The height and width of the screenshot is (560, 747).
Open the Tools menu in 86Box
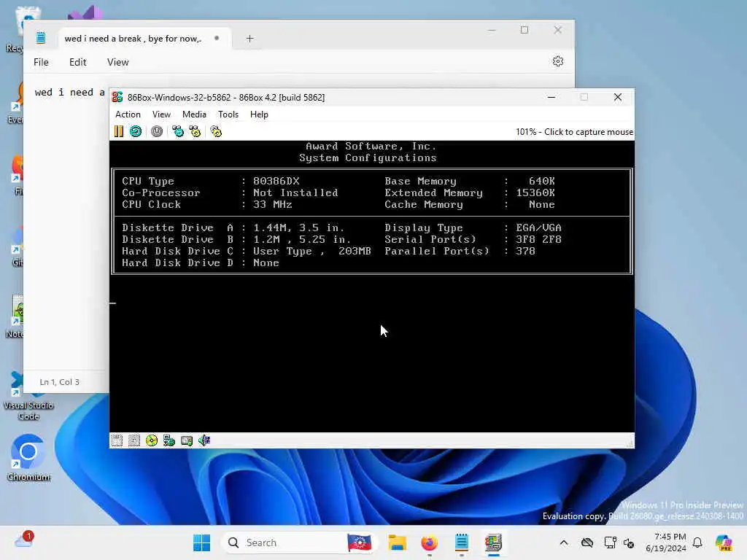click(228, 114)
